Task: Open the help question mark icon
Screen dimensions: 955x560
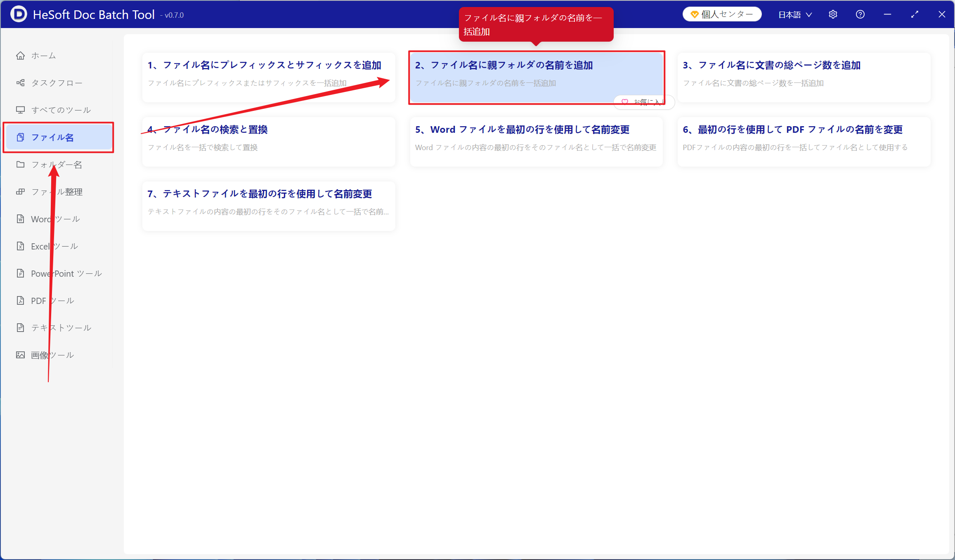Action: click(860, 14)
